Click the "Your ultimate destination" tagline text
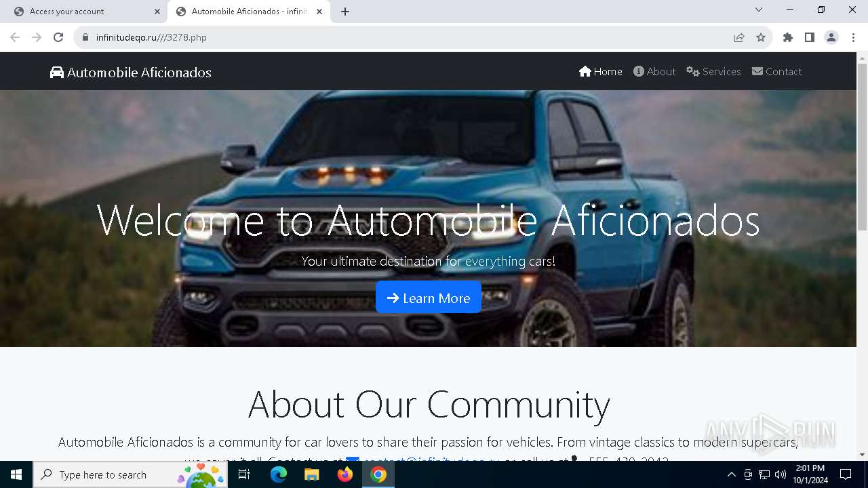This screenshot has height=488, width=868. (429, 261)
